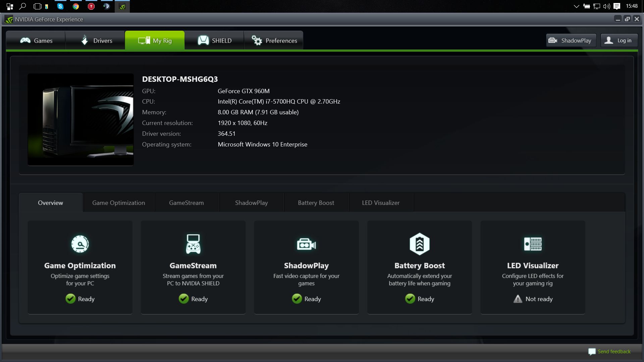Open the Action Center notifications icon
Screen dimensions: 644x362
617,6
